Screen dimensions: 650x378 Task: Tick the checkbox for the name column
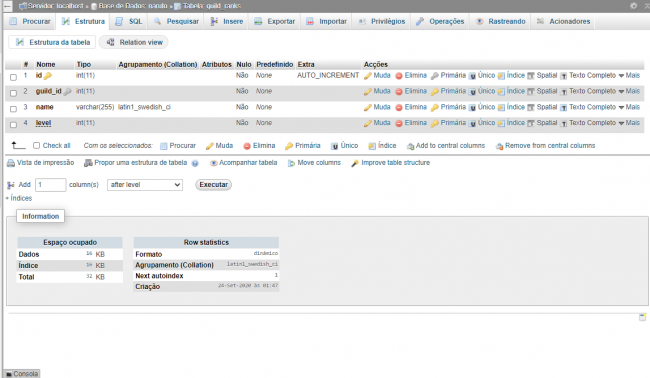coord(13,109)
